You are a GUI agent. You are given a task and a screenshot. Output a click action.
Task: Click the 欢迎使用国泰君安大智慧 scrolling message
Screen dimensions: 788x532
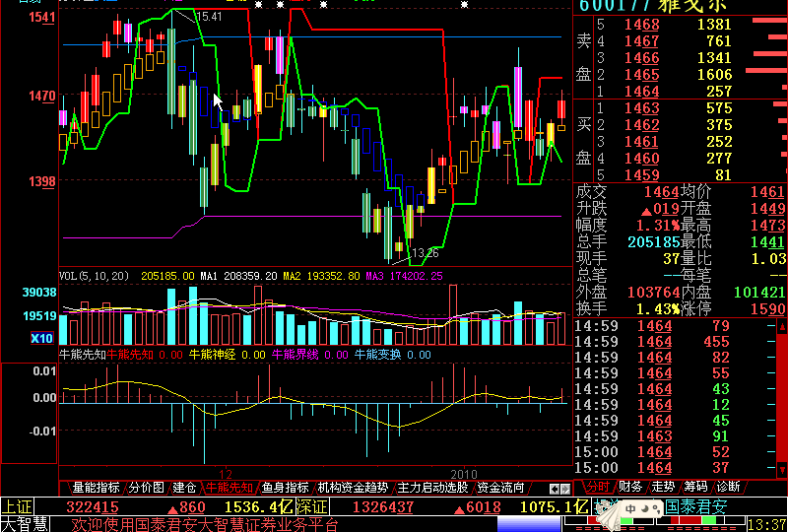205,525
